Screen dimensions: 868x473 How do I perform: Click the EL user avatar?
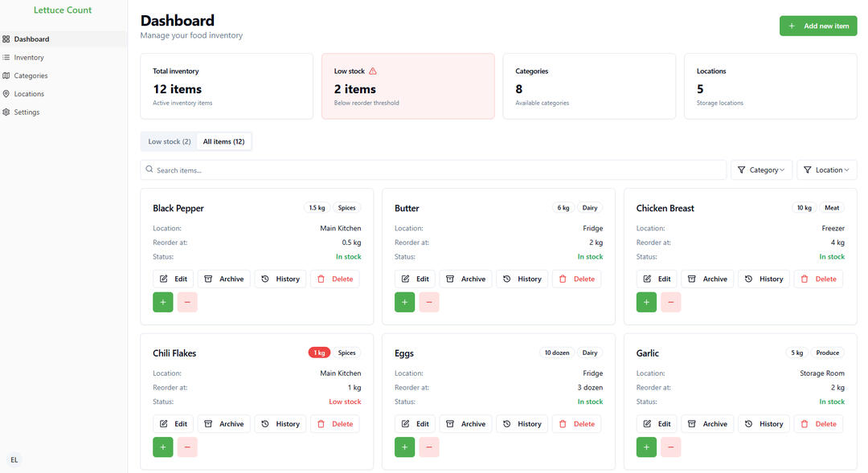(x=14, y=460)
